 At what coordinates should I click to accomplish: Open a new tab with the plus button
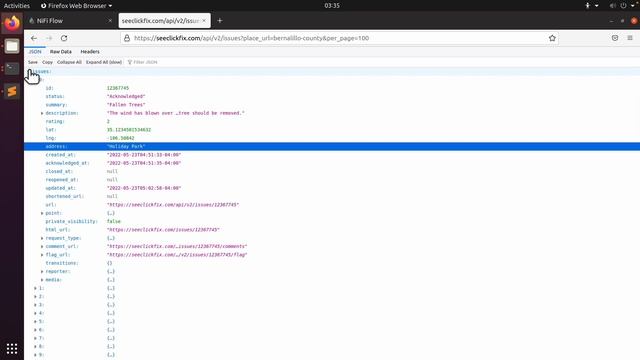(220, 20)
